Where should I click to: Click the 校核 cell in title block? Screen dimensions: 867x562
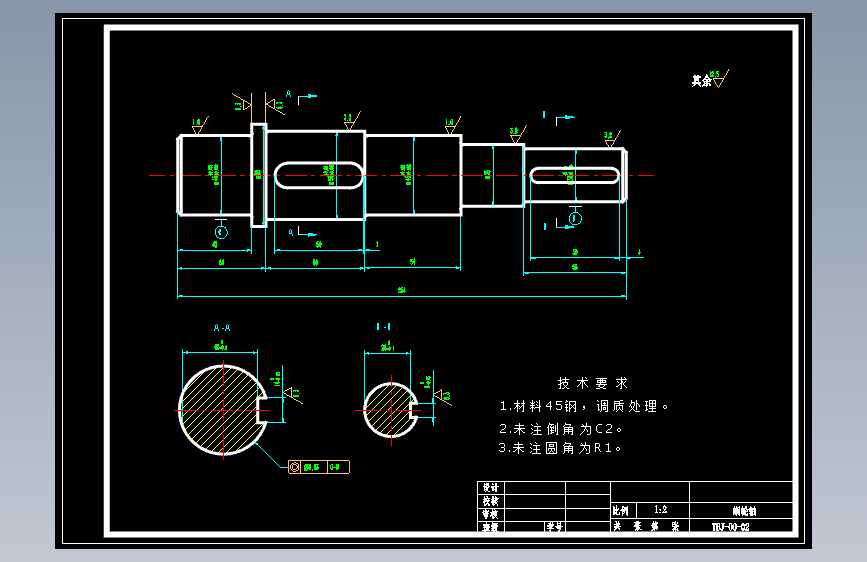click(490, 501)
